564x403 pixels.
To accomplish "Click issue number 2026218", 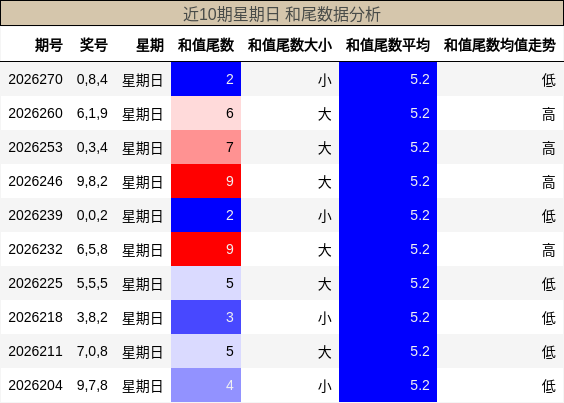I will (35, 317).
